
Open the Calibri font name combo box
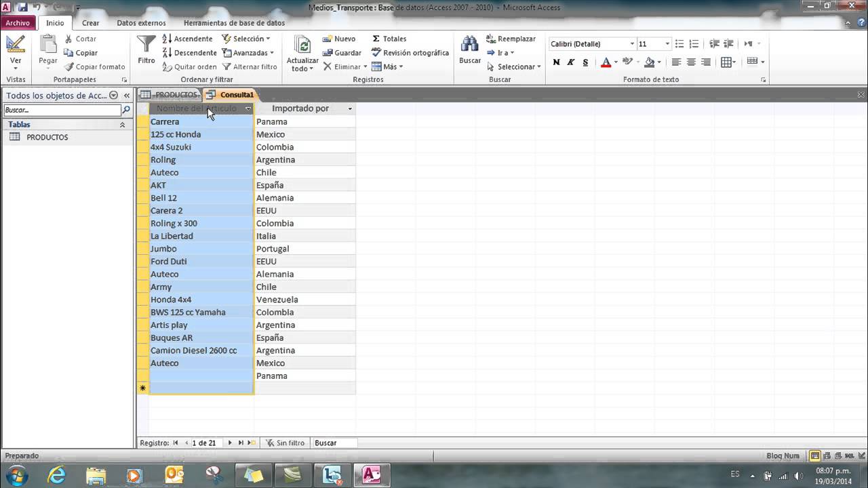pos(592,43)
